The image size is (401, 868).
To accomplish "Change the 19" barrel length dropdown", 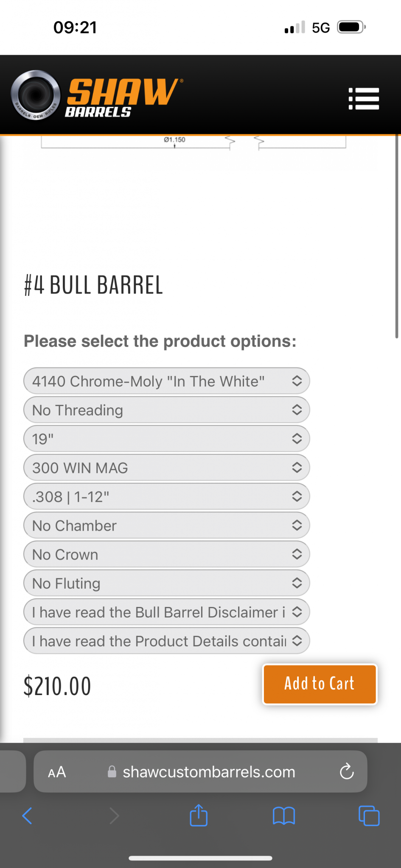I will [167, 439].
